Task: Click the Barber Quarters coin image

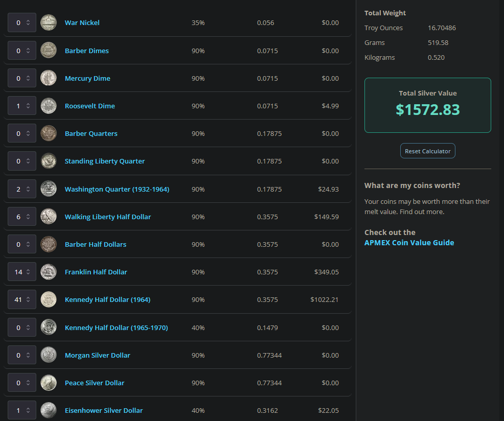Action: [x=49, y=133]
